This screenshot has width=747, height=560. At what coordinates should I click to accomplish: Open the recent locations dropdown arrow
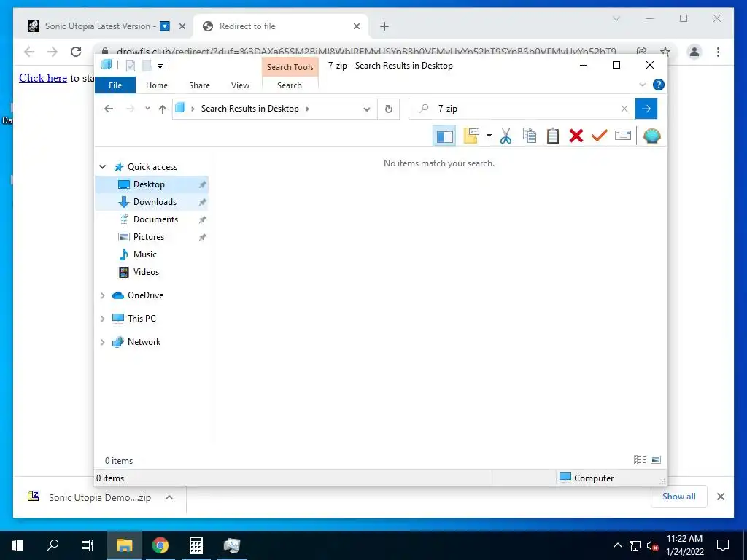[147, 109]
